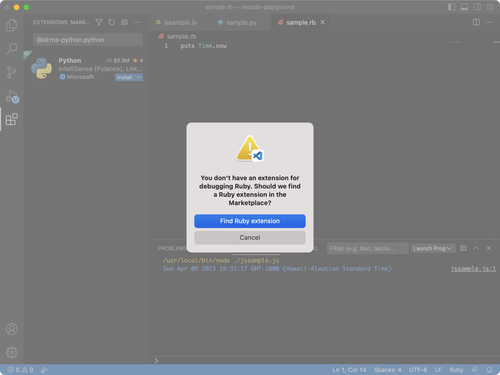This screenshot has height=375, width=500.
Task: Click errors and warnings status indicator
Action: 20,370
